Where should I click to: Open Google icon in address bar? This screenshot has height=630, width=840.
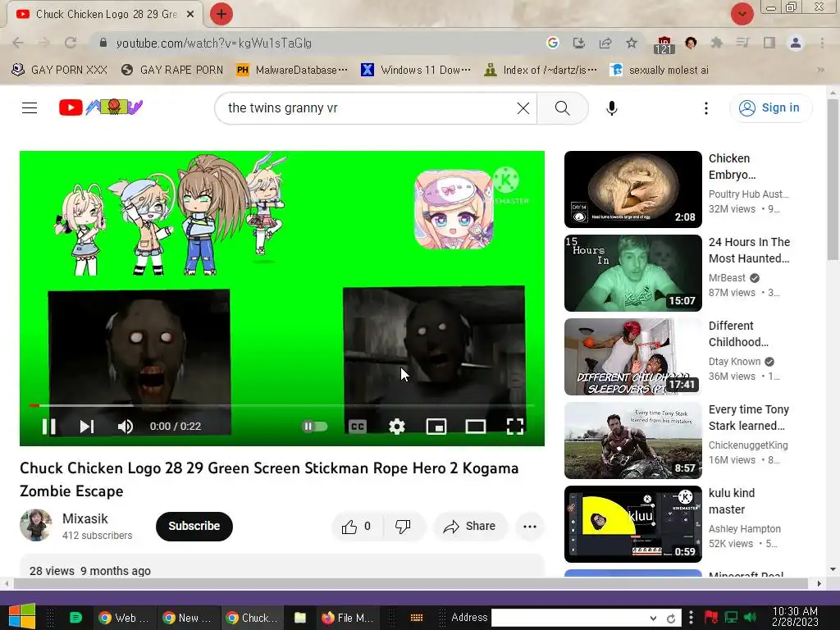click(x=552, y=43)
